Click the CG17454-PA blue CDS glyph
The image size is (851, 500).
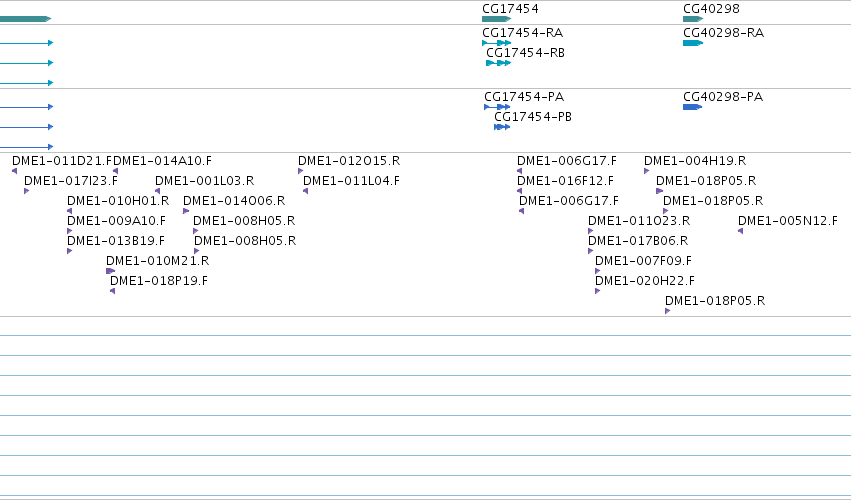(497, 107)
